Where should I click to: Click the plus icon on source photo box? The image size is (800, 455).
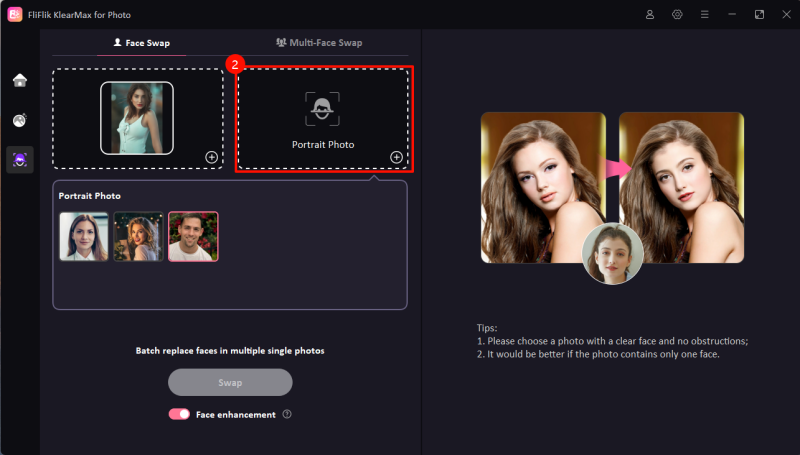point(211,157)
